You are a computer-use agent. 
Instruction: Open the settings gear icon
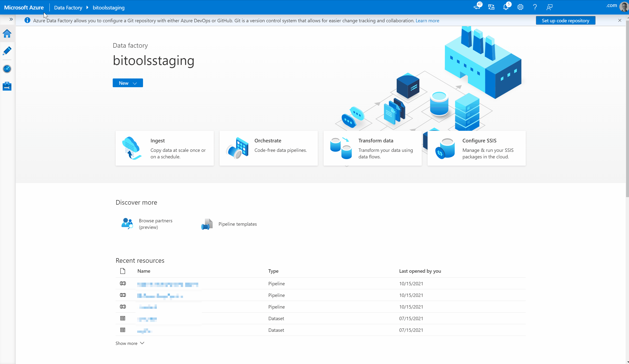520,7
